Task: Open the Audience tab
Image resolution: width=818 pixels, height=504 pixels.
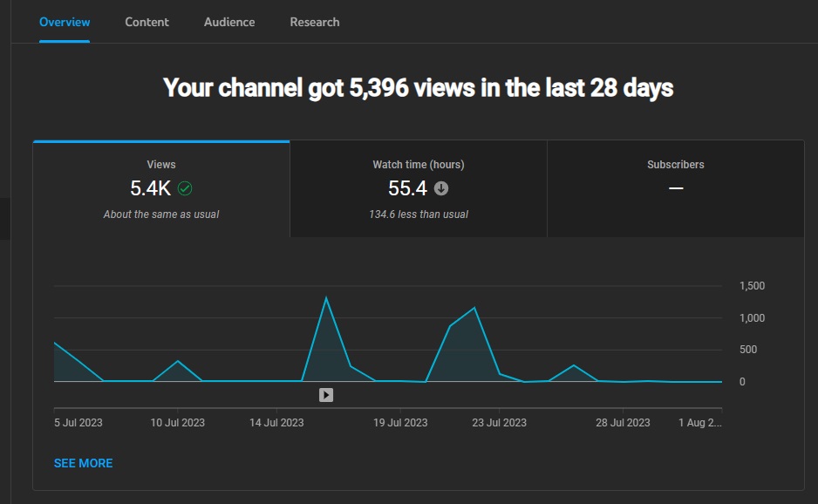Action: [x=229, y=22]
